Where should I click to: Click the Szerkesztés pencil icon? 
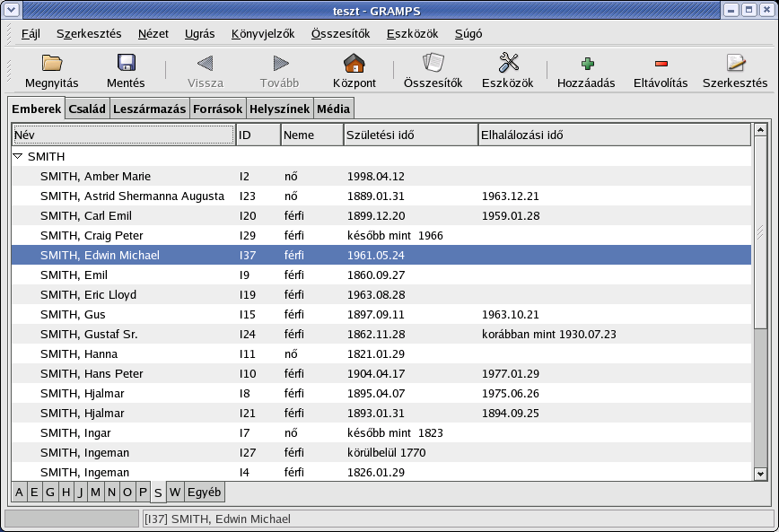click(x=735, y=64)
